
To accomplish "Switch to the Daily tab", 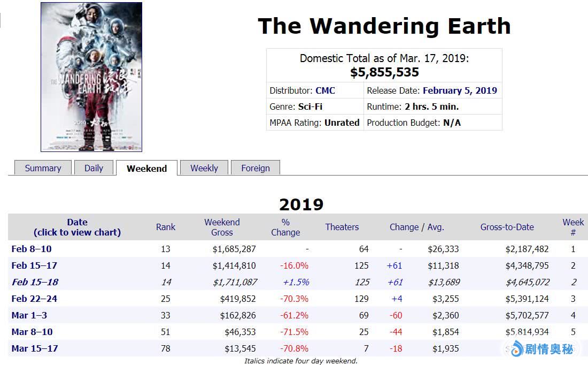I will click(94, 168).
